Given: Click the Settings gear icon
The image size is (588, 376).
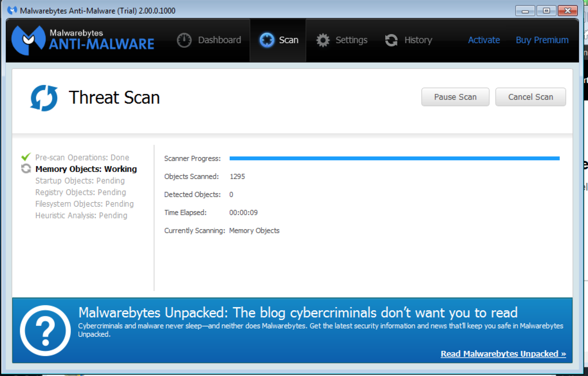Looking at the screenshot, I should click(323, 40).
